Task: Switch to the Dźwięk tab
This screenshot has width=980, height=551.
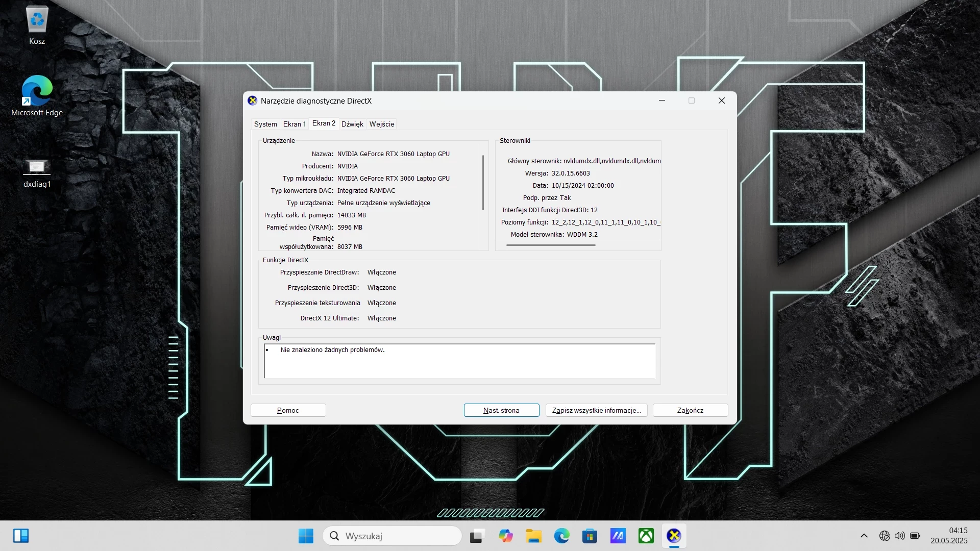Action: [352, 124]
